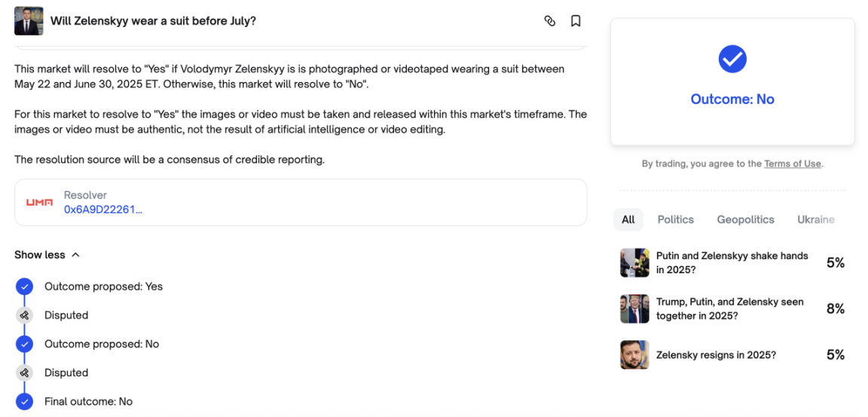Click the second Disputed gavel icon
This screenshot has height=417, width=868.
click(25, 373)
